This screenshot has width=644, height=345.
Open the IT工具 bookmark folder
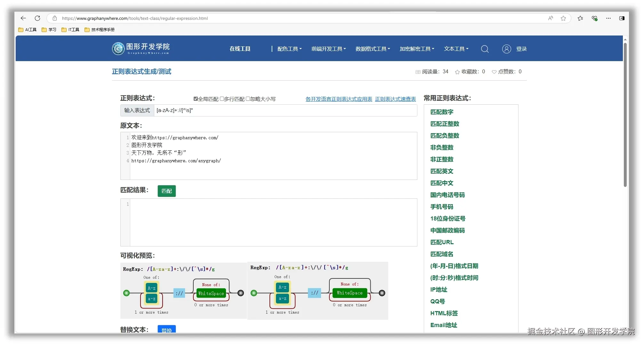(70, 30)
